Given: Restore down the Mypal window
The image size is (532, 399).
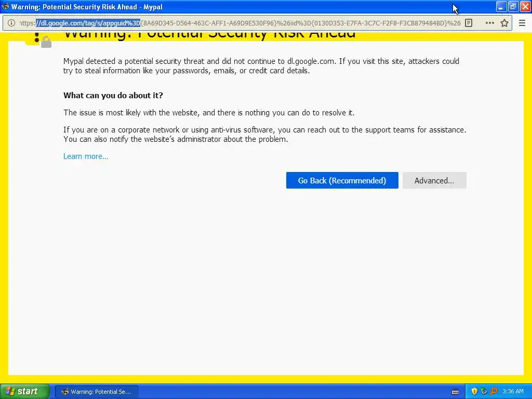Looking at the screenshot, I should click(513, 6).
